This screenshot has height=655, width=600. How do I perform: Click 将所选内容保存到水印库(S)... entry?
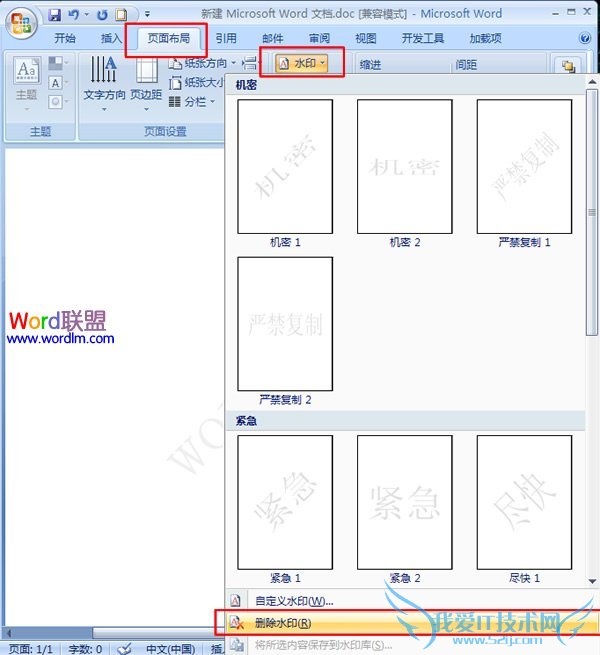[x=323, y=645]
